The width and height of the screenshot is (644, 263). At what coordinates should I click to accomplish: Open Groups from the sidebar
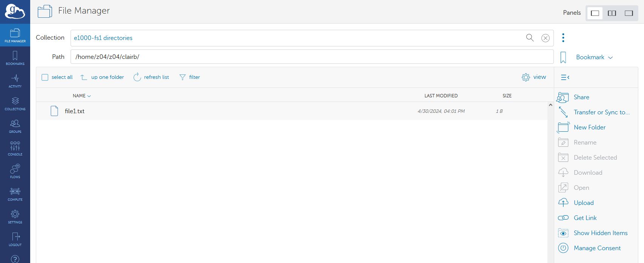point(15,126)
